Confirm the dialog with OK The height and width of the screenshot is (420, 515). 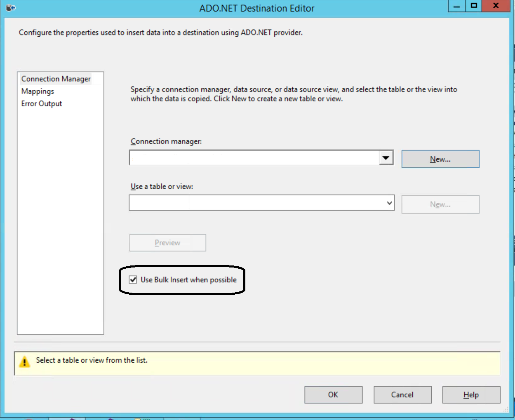pos(333,395)
